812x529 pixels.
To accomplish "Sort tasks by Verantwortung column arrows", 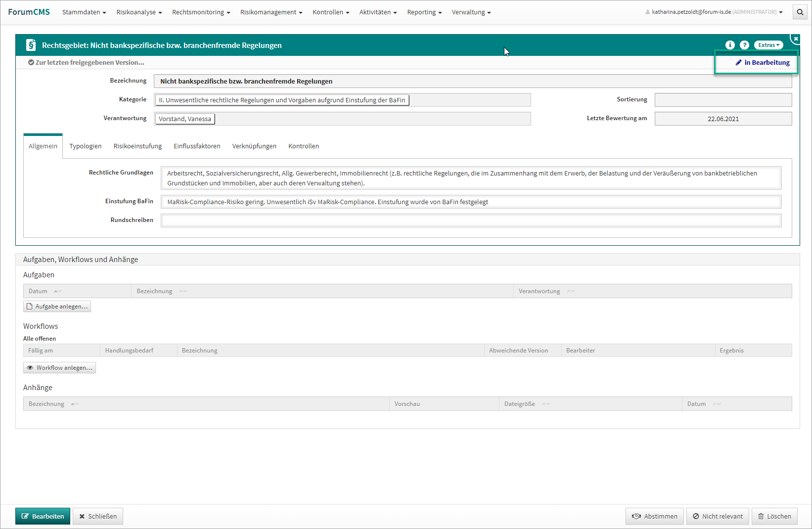I will click(571, 291).
